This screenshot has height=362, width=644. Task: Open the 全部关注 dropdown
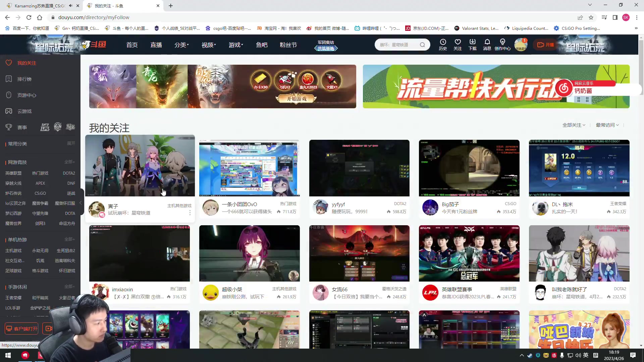pyautogui.click(x=574, y=125)
